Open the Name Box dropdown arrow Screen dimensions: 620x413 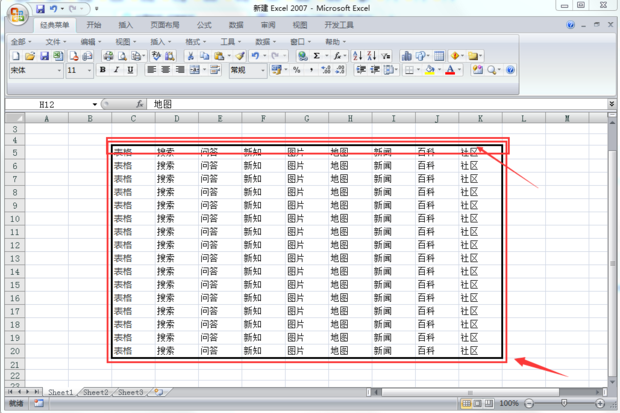tap(95, 104)
